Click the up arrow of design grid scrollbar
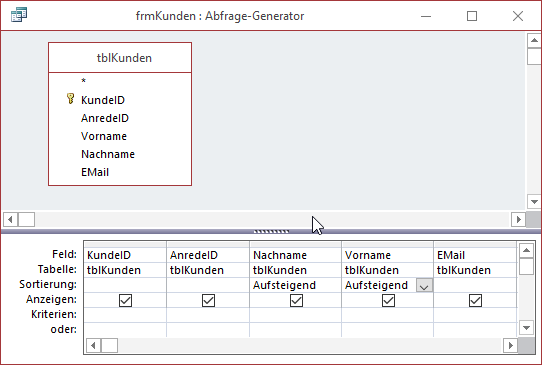Image resolution: width=542 pixels, height=365 pixels. (x=526, y=250)
